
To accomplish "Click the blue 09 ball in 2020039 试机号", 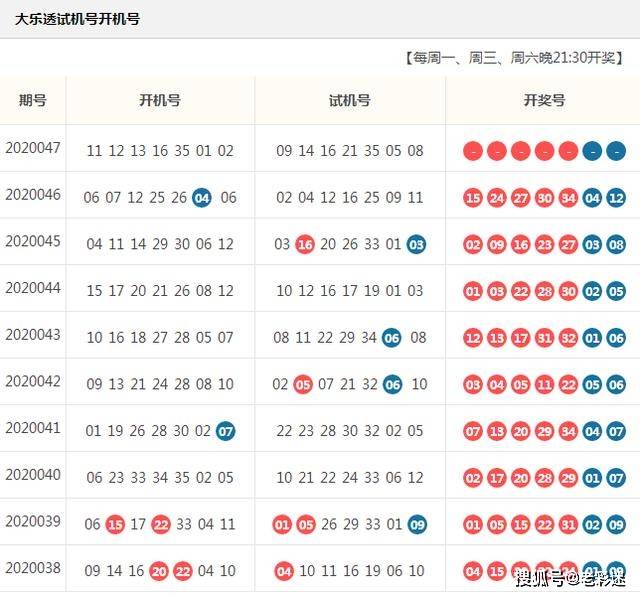I will pos(417,525).
